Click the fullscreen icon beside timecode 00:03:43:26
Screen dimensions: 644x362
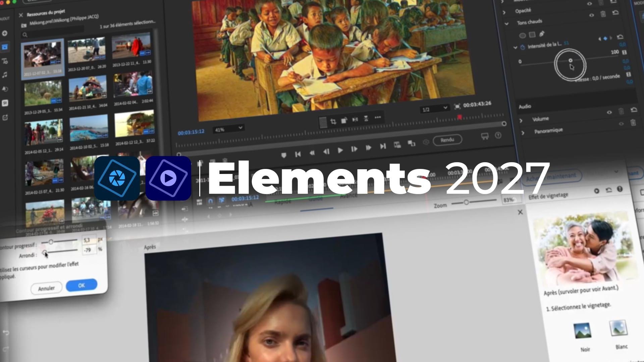click(457, 107)
